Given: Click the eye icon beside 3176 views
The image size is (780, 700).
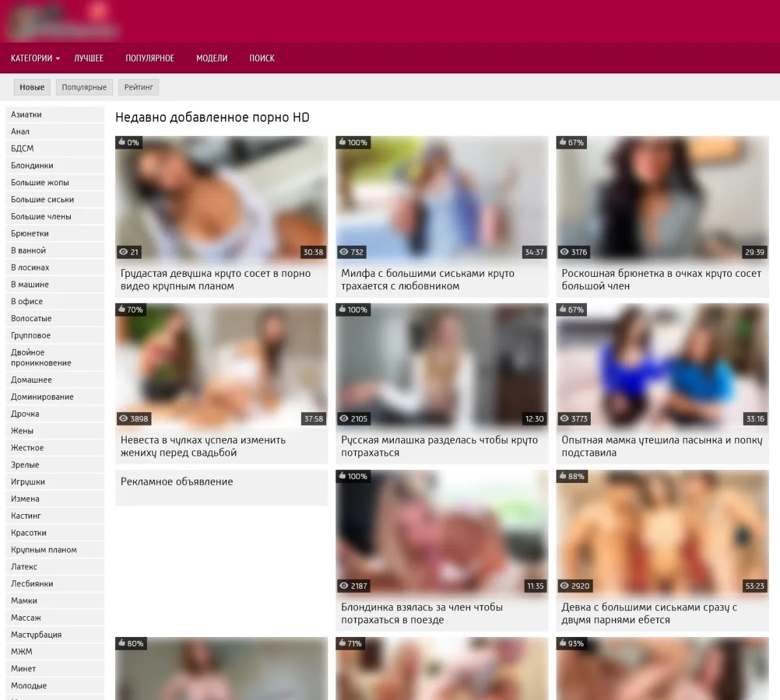Looking at the screenshot, I should click(564, 252).
